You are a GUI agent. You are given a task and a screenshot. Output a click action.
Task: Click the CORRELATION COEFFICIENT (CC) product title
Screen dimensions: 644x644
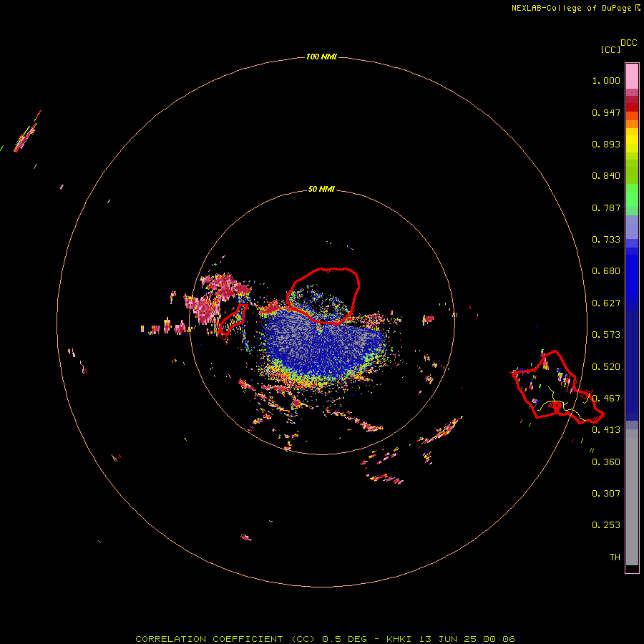(x=225, y=639)
